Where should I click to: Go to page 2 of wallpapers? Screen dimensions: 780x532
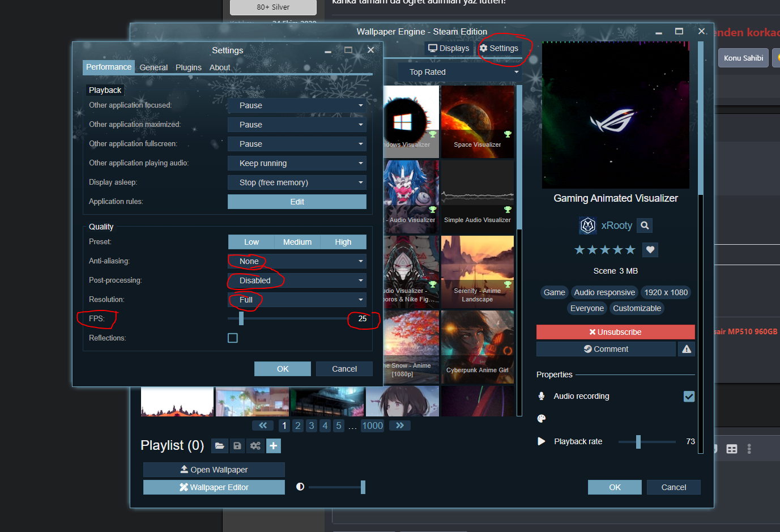point(298,425)
